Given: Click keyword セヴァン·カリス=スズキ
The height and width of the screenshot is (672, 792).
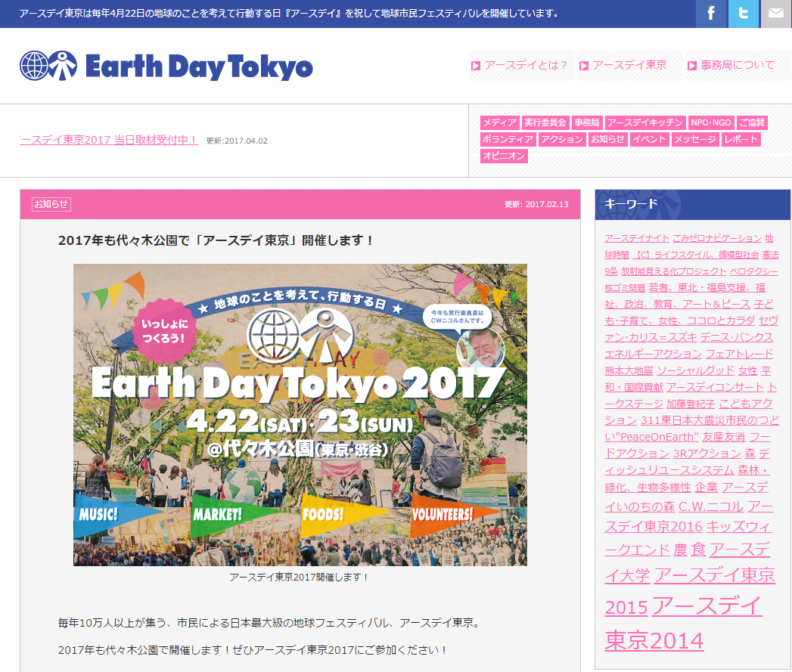Looking at the screenshot, I should click(691, 329).
